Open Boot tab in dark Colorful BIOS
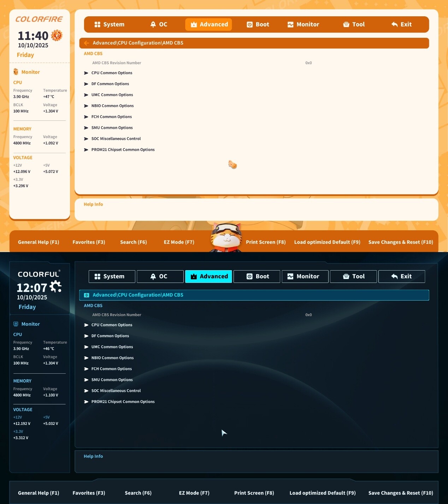 (257, 277)
